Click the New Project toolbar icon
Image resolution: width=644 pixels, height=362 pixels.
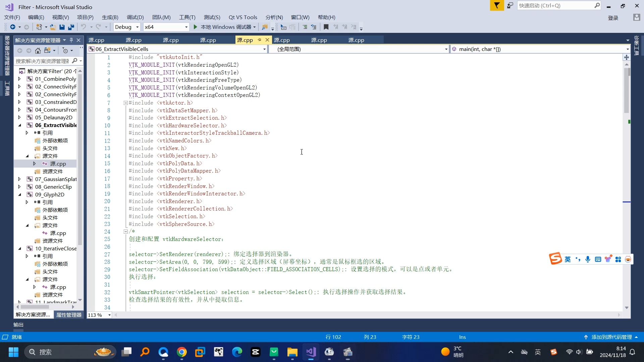click(x=39, y=27)
